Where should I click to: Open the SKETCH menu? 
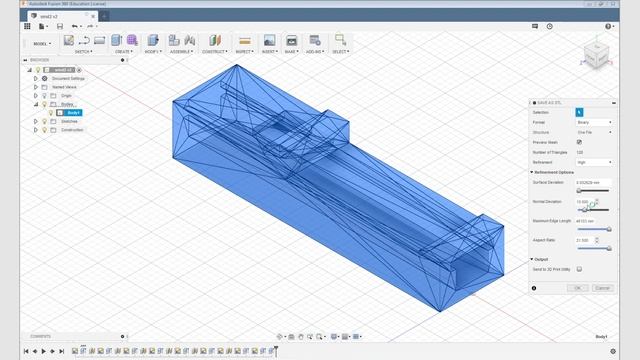[83, 52]
